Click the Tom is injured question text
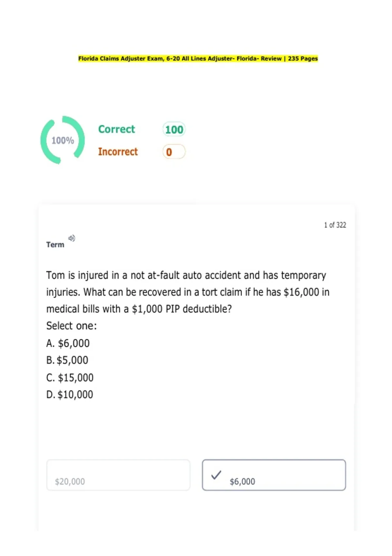The height and width of the screenshot is (556, 392). (188, 292)
